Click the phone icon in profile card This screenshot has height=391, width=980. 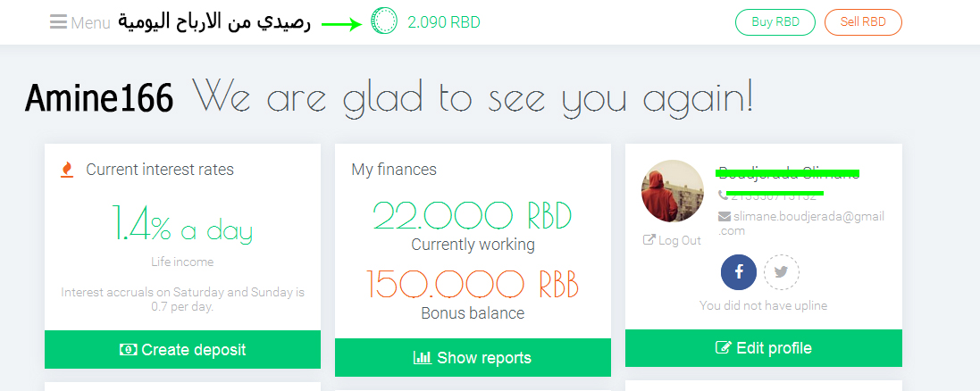(724, 195)
